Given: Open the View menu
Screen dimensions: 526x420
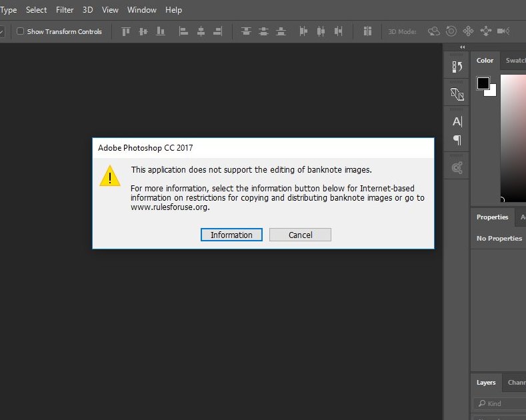Looking at the screenshot, I should (110, 10).
